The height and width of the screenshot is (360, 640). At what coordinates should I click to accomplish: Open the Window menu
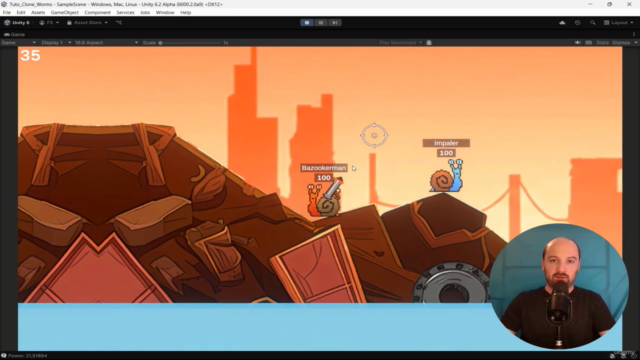(x=165, y=13)
